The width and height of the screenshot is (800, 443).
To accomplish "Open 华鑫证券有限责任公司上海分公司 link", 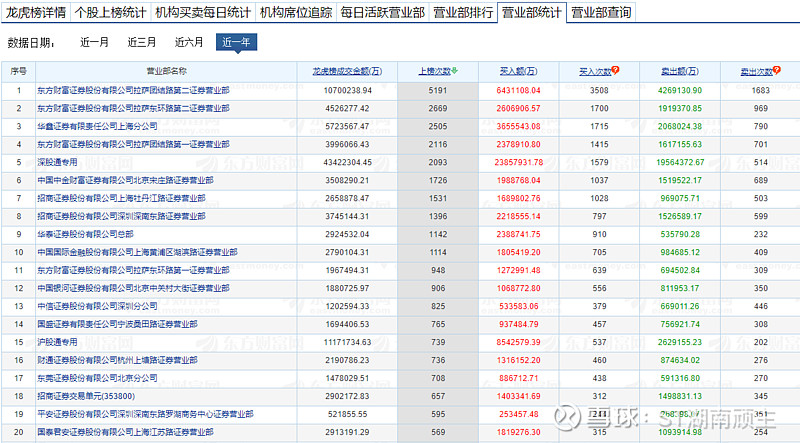I will (x=97, y=126).
